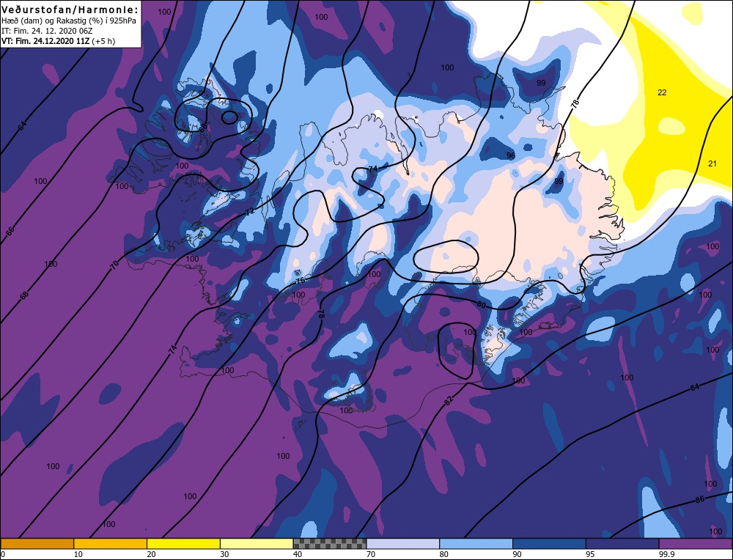Click the title text "Veðurstofan/Harmonie:"
The image size is (733, 560).
pyautogui.click(x=70, y=10)
